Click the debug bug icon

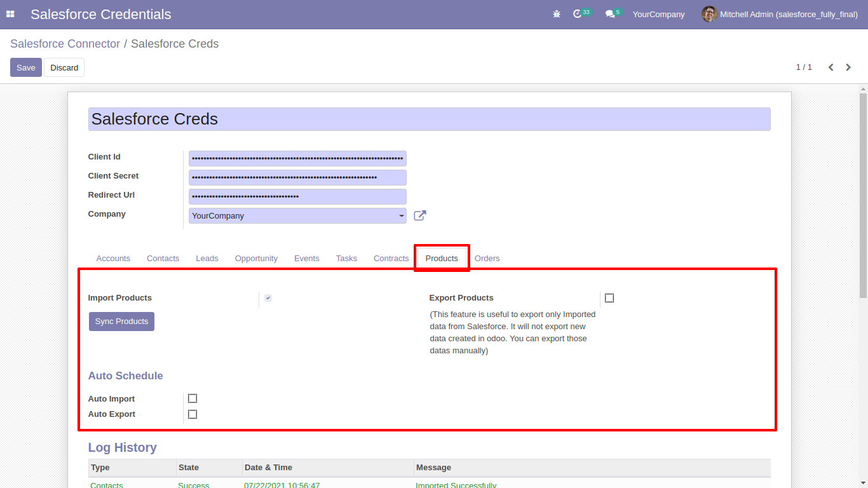(557, 14)
